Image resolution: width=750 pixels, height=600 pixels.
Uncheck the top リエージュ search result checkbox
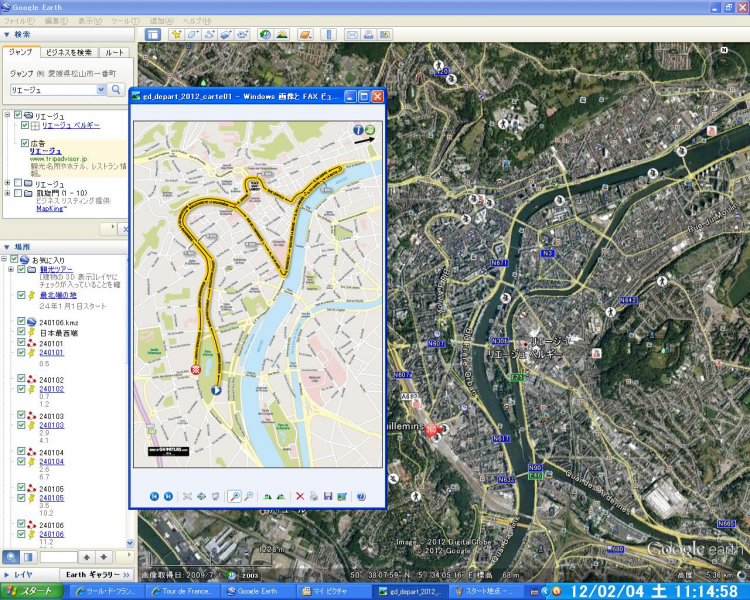coord(18,115)
